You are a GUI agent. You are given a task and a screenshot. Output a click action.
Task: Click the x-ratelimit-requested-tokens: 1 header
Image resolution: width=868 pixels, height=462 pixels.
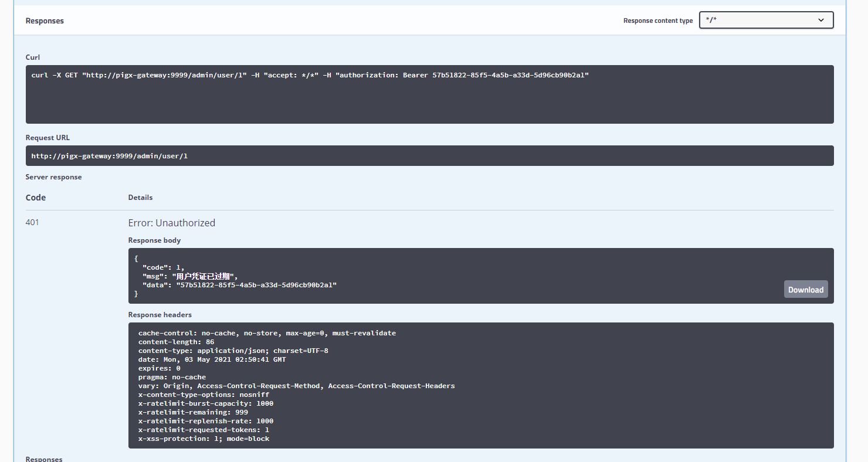pos(204,430)
